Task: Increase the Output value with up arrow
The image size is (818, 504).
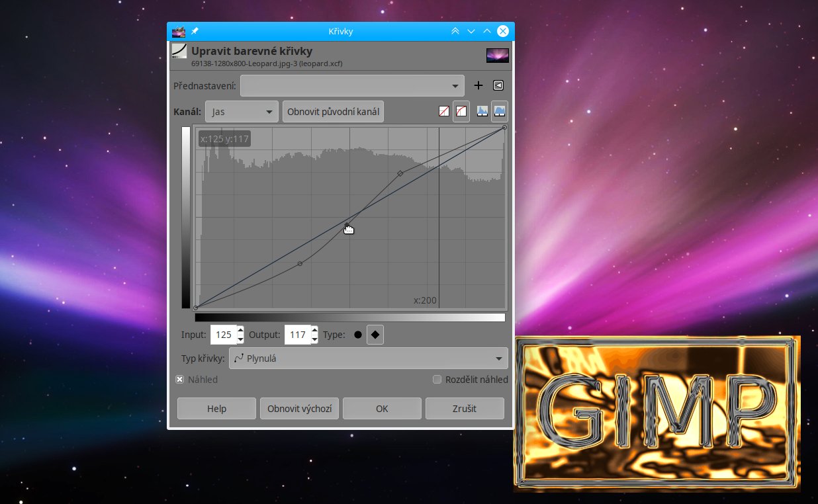Action: click(314, 330)
